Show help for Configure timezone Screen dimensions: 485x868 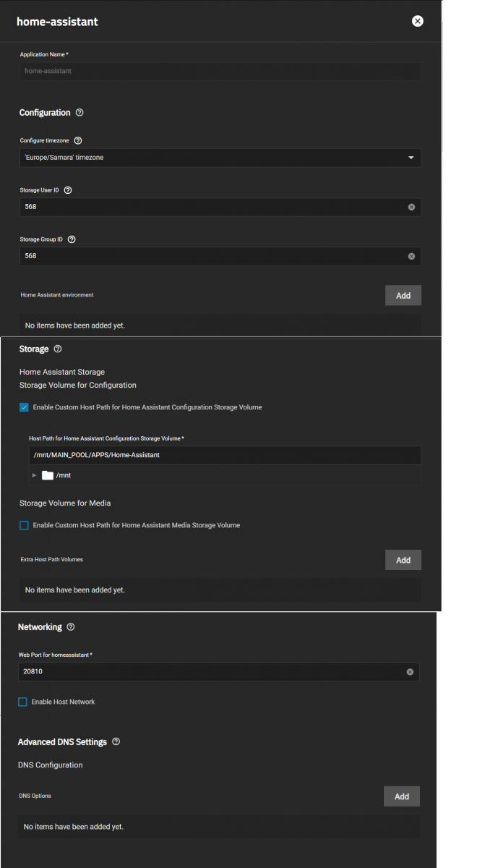coord(78,140)
